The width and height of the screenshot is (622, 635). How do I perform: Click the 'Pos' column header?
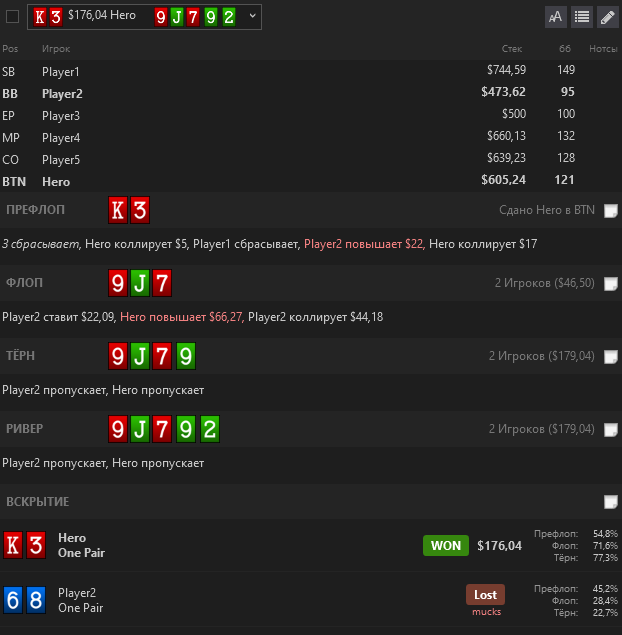(10, 49)
